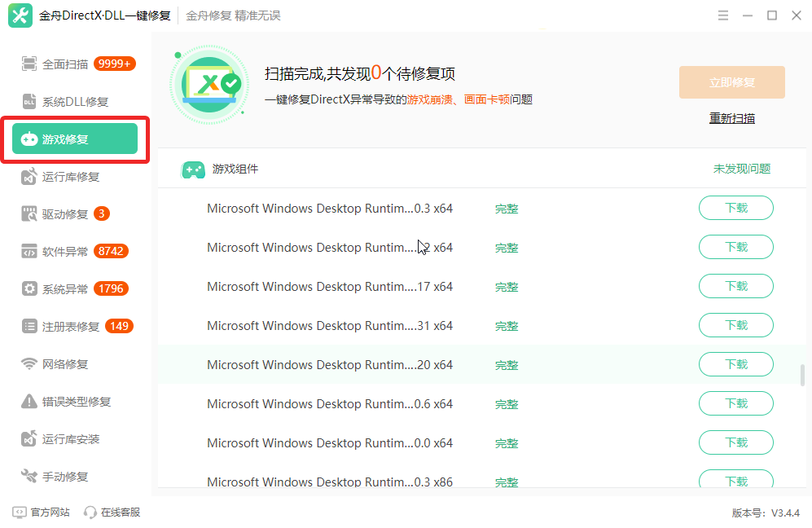Image resolution: width=812 pixels, height=528 pixels.
Task: Open the 全面扫描 tab
Action: [75, 64]
